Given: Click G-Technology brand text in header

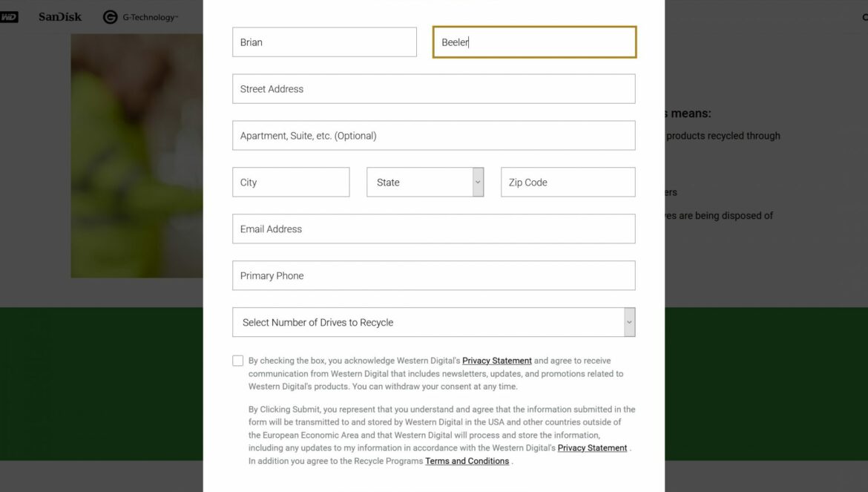Looking at the screenshot, I should pos(150,18).
